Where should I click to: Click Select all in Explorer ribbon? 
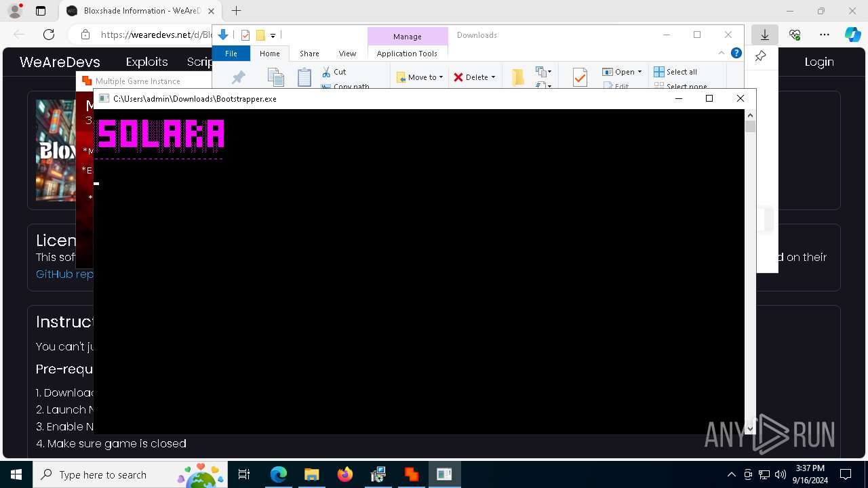675,72
